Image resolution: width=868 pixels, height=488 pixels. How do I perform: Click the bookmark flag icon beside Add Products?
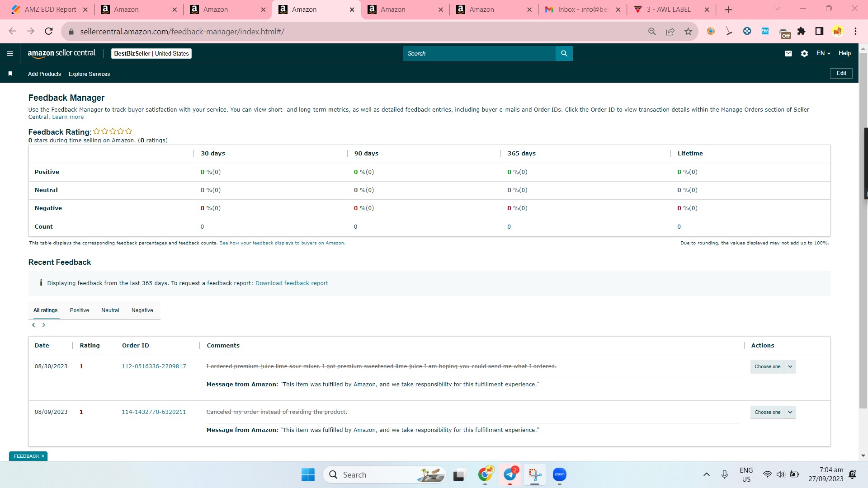[10, 74]
